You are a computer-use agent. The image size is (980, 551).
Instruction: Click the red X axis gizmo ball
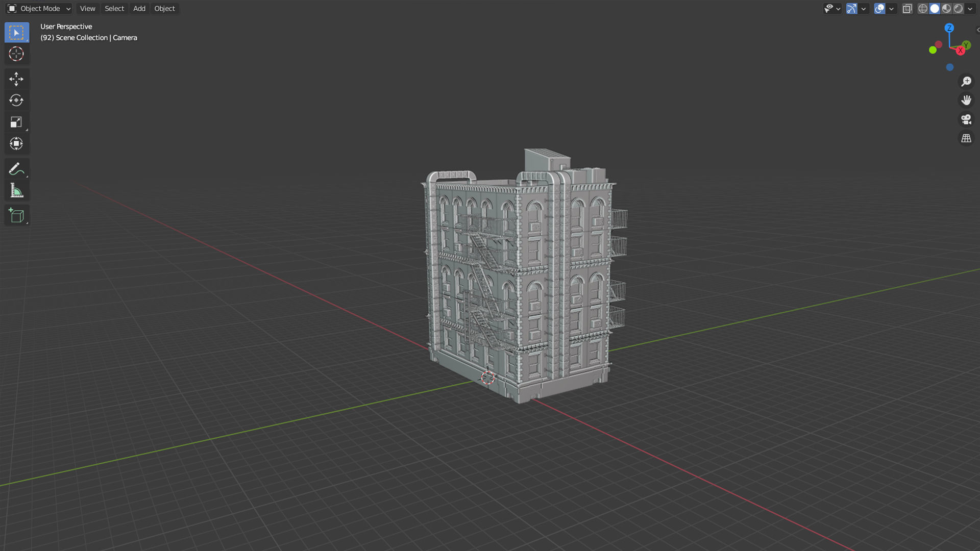coord(960,51)
